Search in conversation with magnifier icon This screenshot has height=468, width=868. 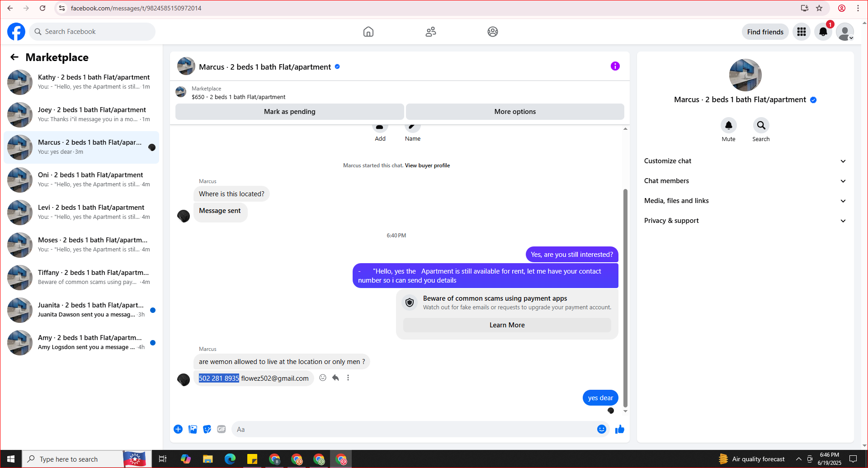point(761,125)
